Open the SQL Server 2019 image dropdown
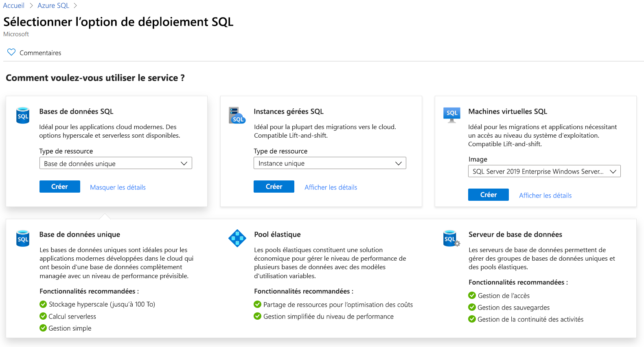This screenshot has height=347, width=644. tap(544, 171)
